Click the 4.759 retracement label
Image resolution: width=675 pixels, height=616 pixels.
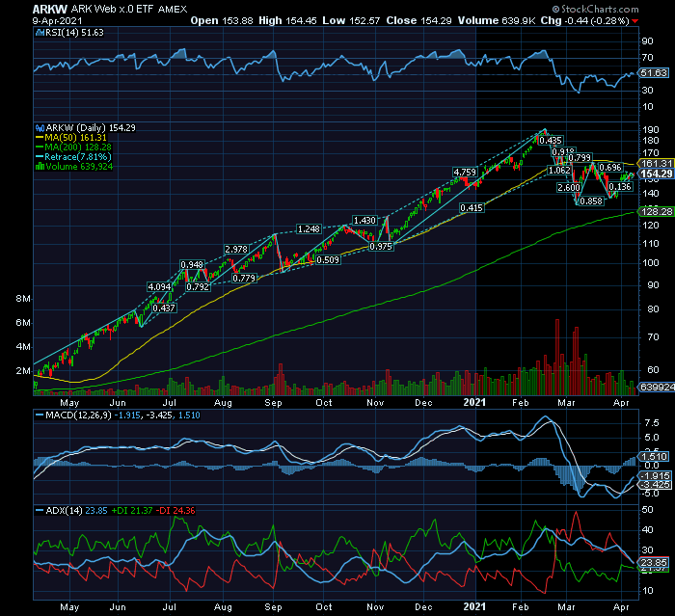tap(465, 173)
